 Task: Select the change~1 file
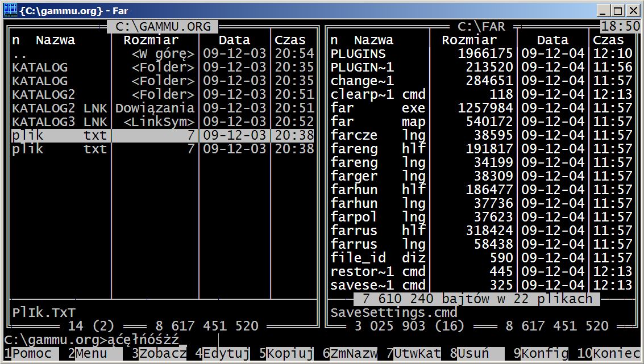481,81
